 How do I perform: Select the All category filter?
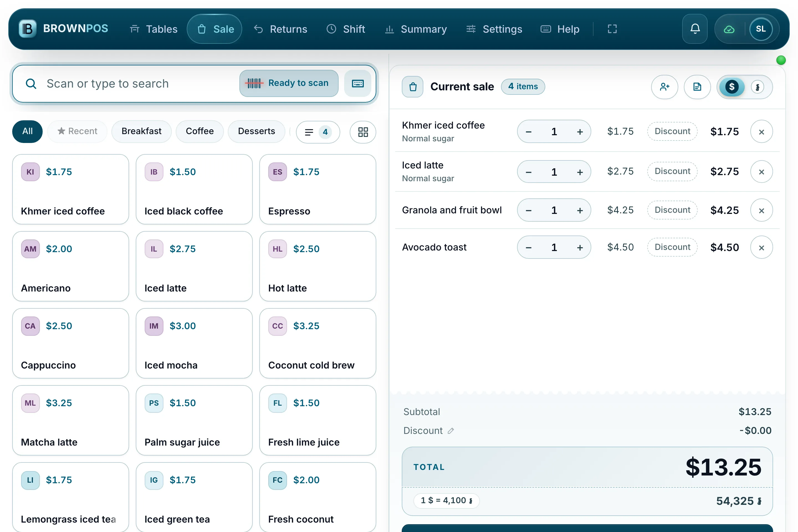click(27, 131)
